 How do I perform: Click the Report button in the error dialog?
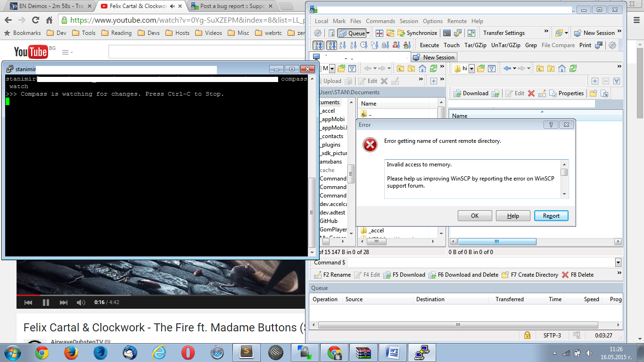pyautogui.click(x=551, y=215)
